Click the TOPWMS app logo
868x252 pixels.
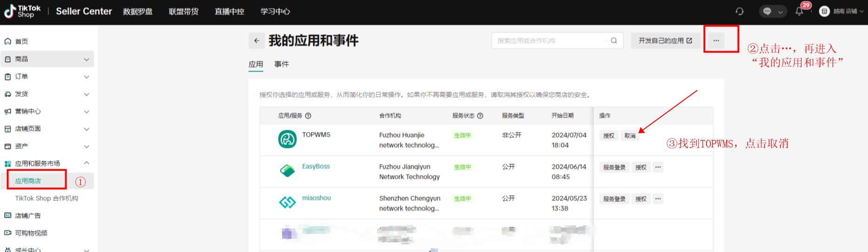tap(287, 139)
